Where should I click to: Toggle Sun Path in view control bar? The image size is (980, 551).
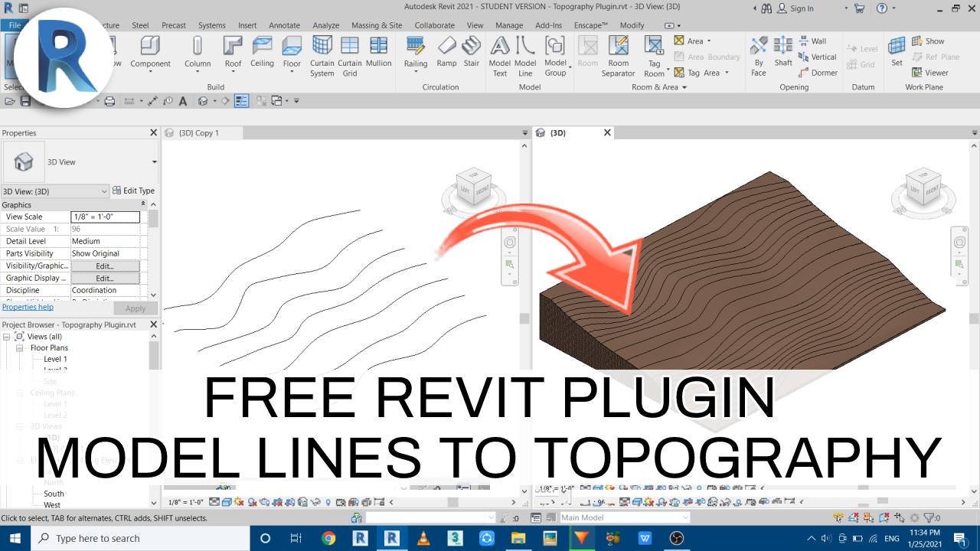click(238, 501)
